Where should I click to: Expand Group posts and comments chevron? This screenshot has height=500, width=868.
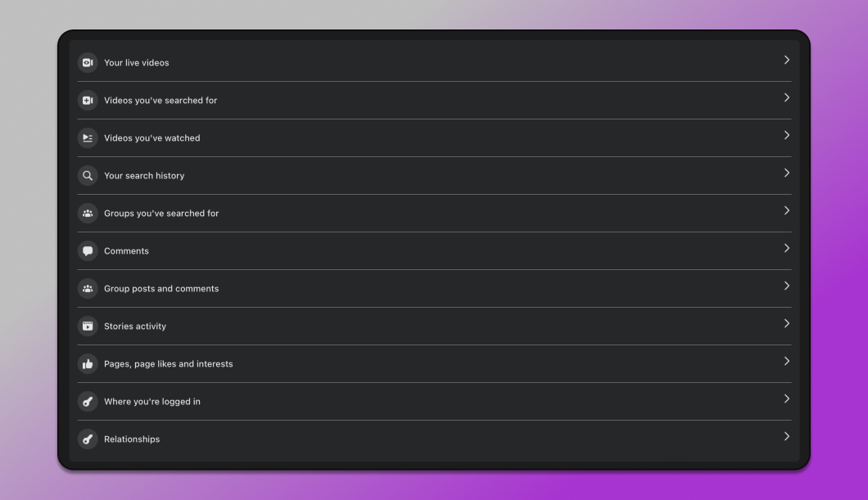(x=787, y=286)
